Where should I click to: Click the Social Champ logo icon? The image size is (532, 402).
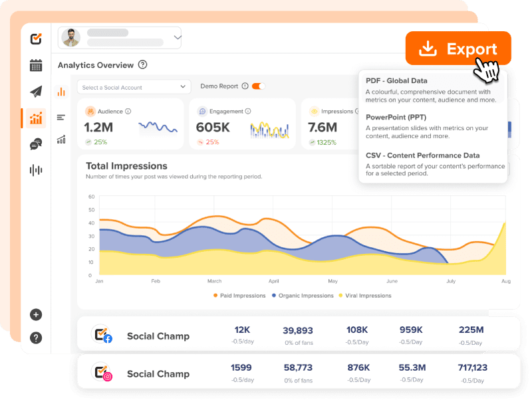pos(36,39)
